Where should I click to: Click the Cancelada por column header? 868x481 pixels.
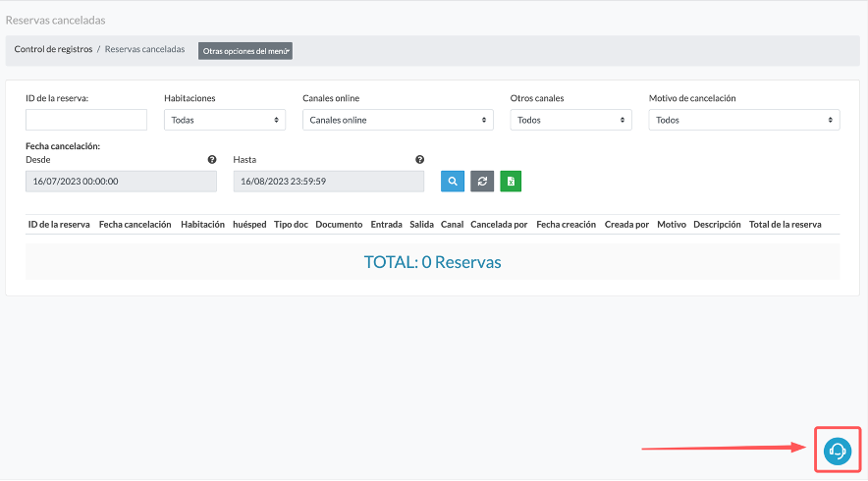click(499, 225)
